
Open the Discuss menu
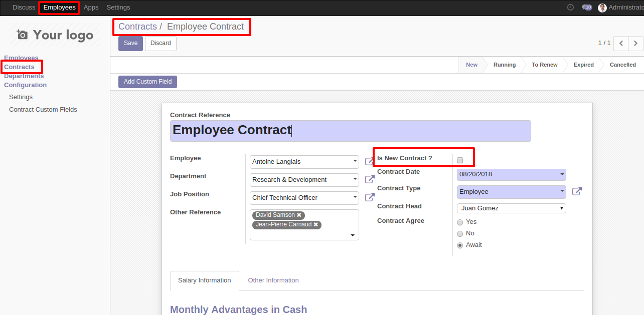tap(24, 8)
